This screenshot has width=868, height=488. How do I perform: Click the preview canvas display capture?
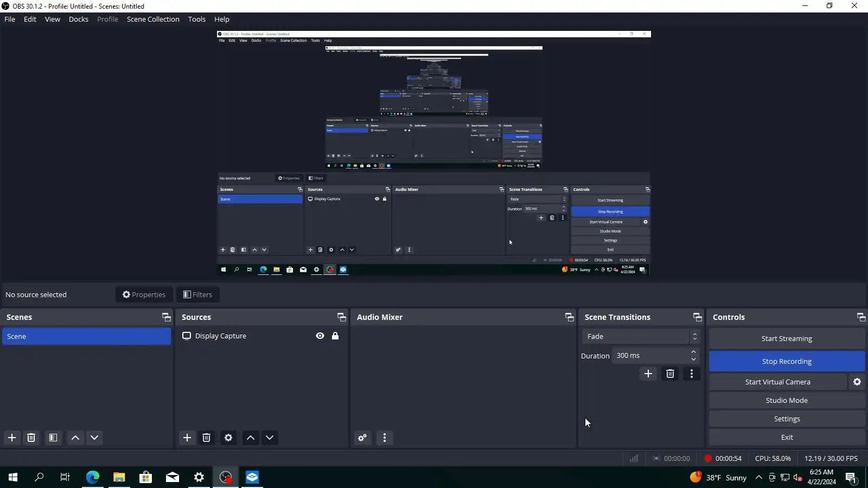coord(434,153)
